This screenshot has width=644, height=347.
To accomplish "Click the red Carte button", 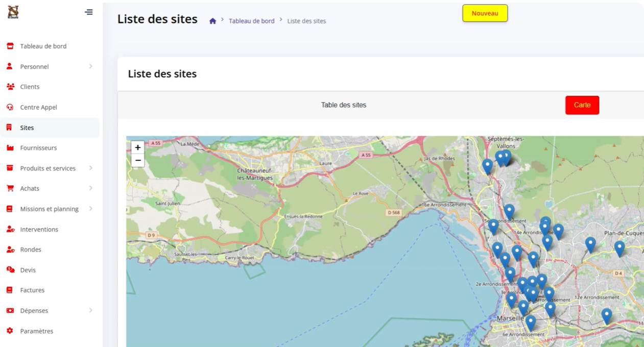I will click(x=582, y=105).
